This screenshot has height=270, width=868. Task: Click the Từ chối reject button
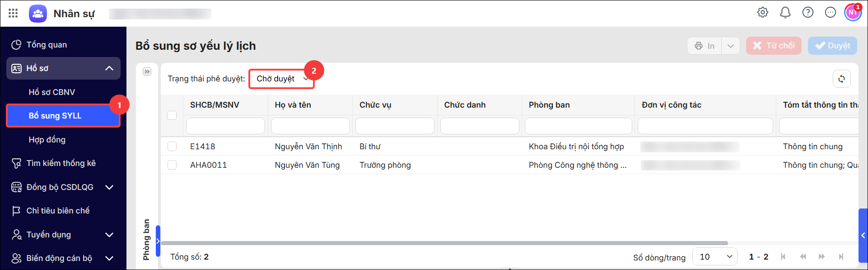tap(774, 46)
